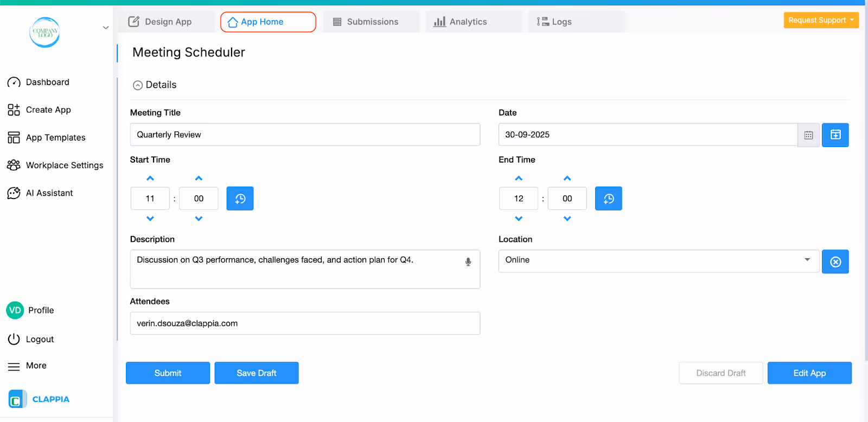Decrease the Start Time minutes
Image resolution: width=868 pixels, height=422 pixels.
click(199, 219)
